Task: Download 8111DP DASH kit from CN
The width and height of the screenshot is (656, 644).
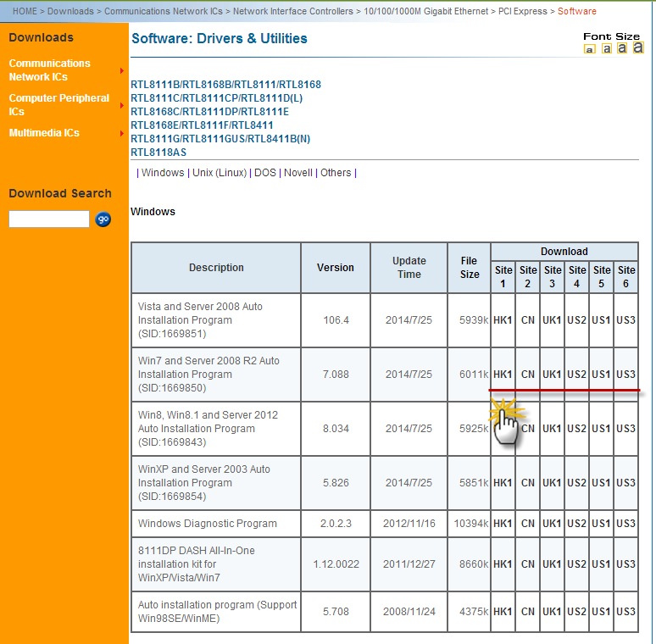Action: (527, 564)
